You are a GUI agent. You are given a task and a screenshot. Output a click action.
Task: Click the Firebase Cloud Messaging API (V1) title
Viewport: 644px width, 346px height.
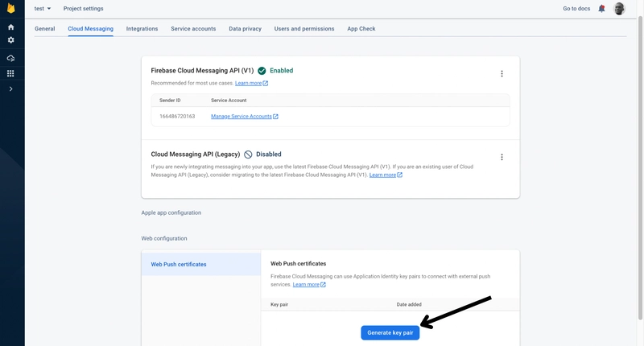click(202, 71)
